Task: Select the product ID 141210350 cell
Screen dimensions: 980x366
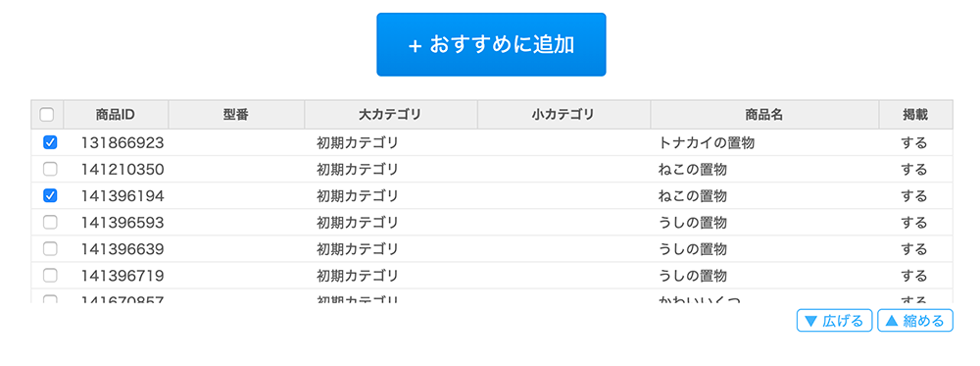Action: [x=122, y=170]
